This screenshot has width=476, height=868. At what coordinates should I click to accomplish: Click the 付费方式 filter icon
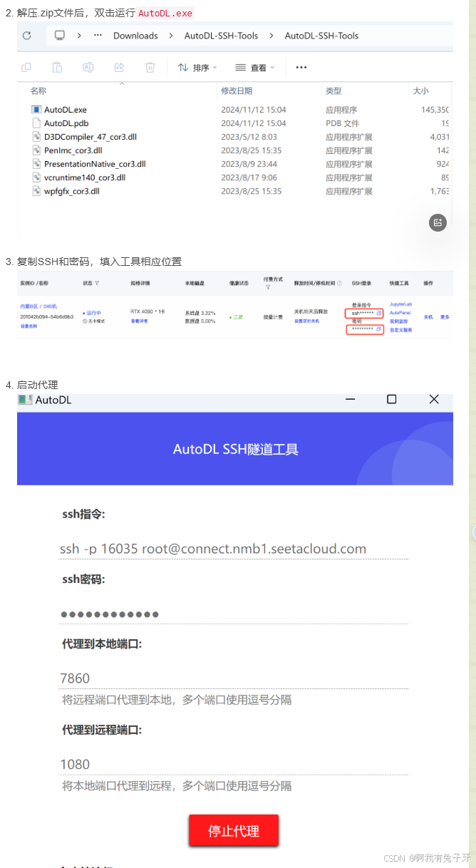268,288
